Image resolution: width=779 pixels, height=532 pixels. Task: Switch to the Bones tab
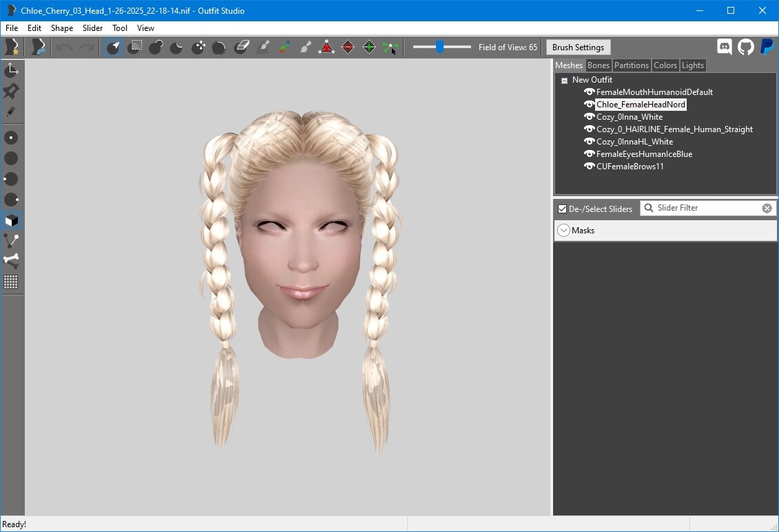(598, 65)
